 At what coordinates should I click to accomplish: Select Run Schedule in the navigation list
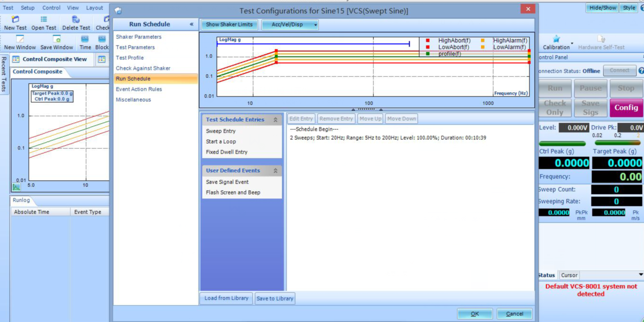coord(156,79)
